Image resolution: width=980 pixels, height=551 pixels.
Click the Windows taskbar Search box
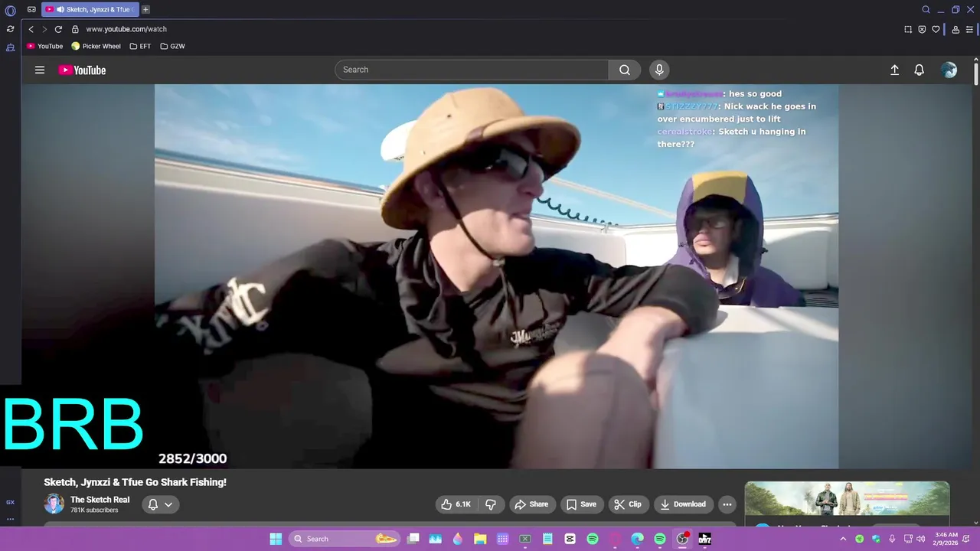point(345,539)
